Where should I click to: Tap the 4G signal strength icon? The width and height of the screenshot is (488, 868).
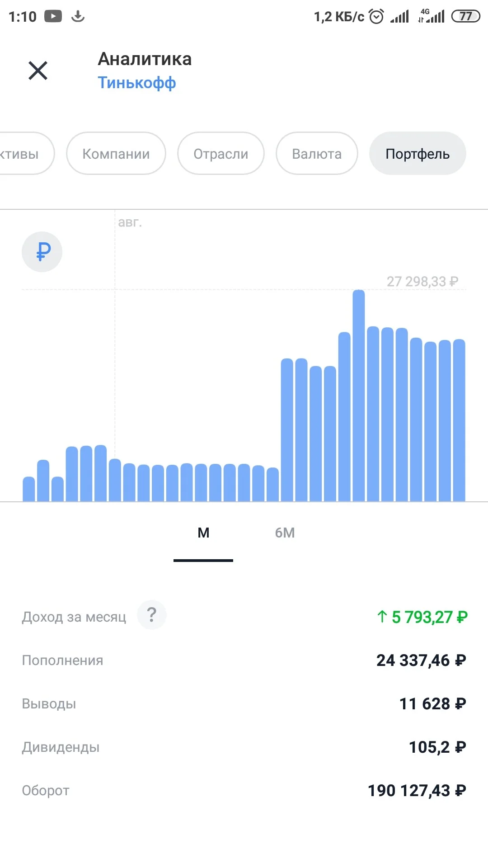click(432, 16)
